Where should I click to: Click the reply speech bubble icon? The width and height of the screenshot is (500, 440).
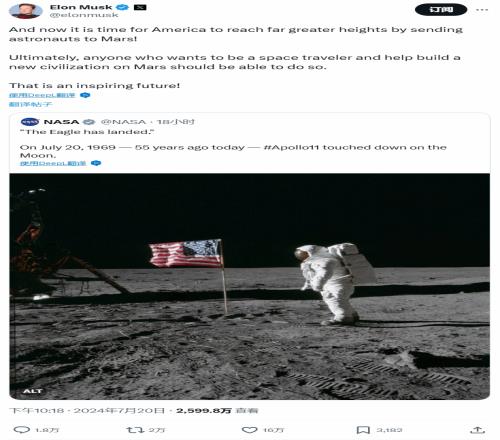click(22, 430)
